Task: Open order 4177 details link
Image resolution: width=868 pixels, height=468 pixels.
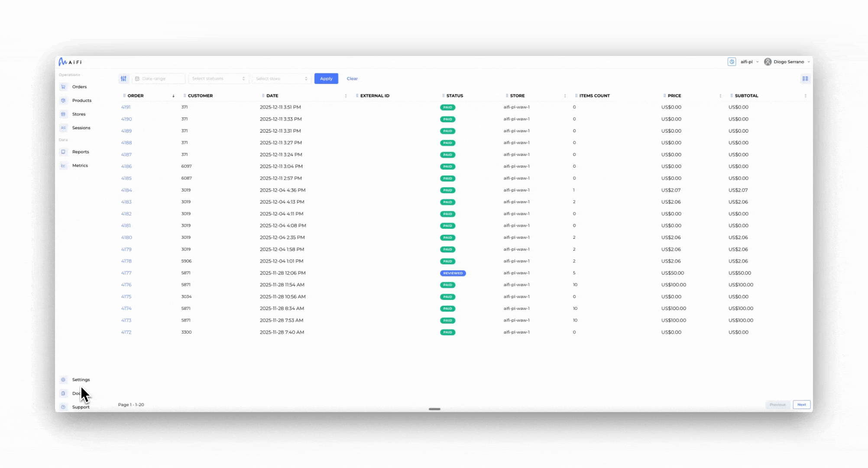Action: (x=126, y=273)
